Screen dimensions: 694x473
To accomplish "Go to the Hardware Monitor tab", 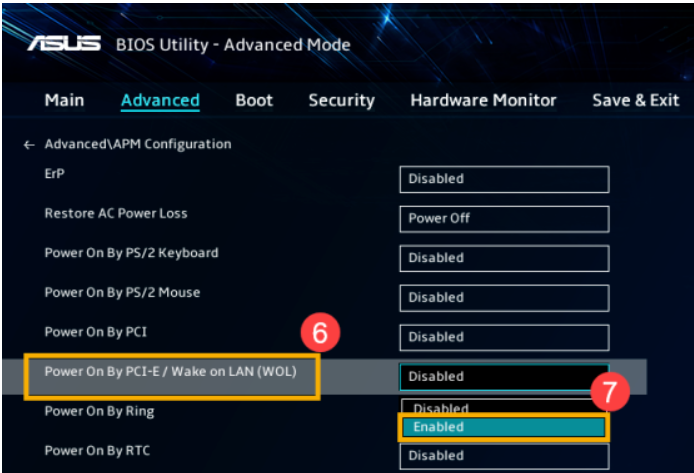I will pyautogui.click(x=483, y=100).
